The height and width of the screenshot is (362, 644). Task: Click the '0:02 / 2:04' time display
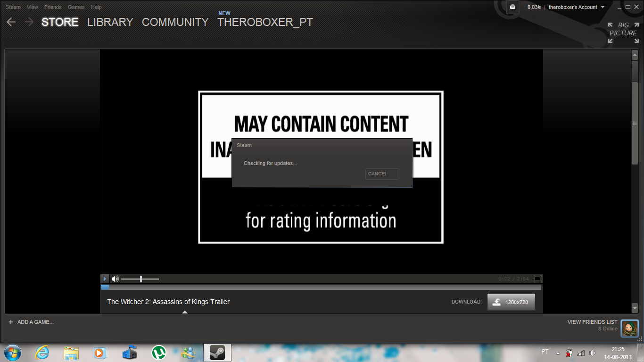tap(514, 279)
